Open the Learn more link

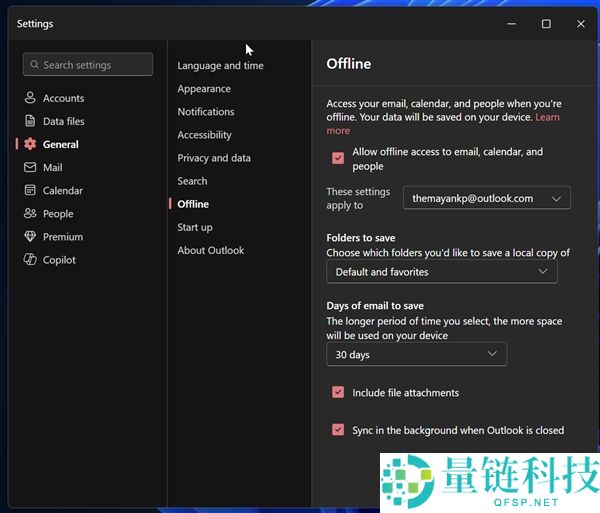click(x=547, y=117)
